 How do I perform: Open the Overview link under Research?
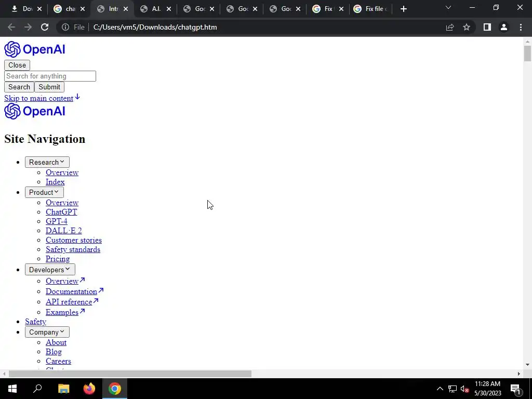[62, 172]
